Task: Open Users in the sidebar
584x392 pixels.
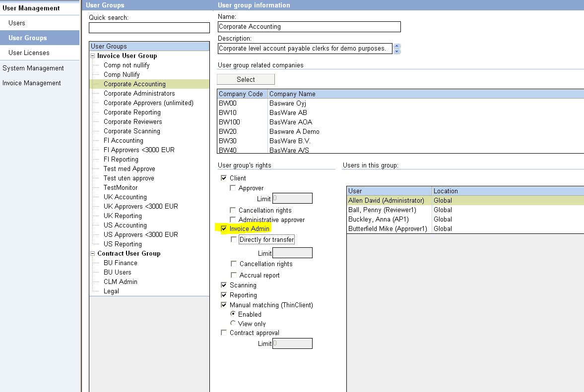Action: point(40,23)
